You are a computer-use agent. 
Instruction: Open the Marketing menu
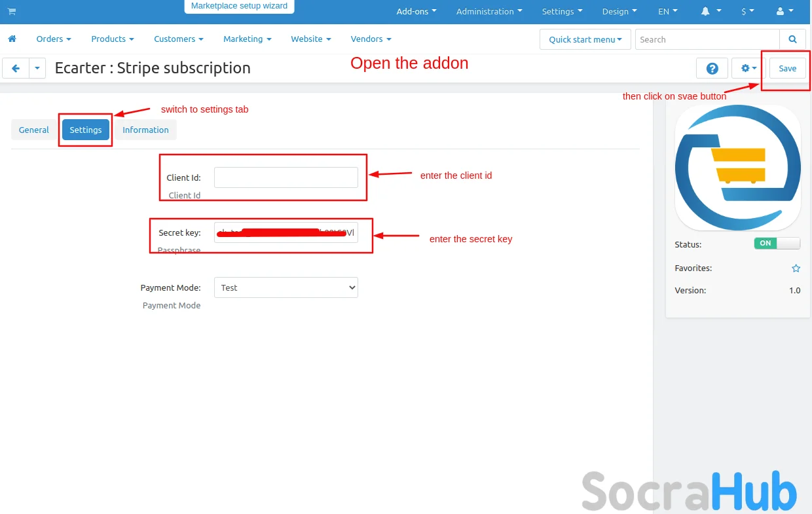[248, 39]
